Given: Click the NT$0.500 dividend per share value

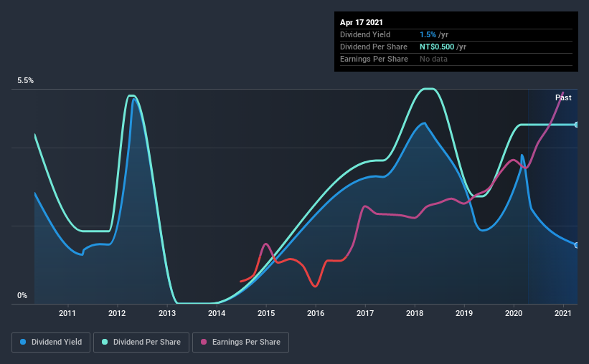Looking at the screenshot, I should click(x=437, y=47).
